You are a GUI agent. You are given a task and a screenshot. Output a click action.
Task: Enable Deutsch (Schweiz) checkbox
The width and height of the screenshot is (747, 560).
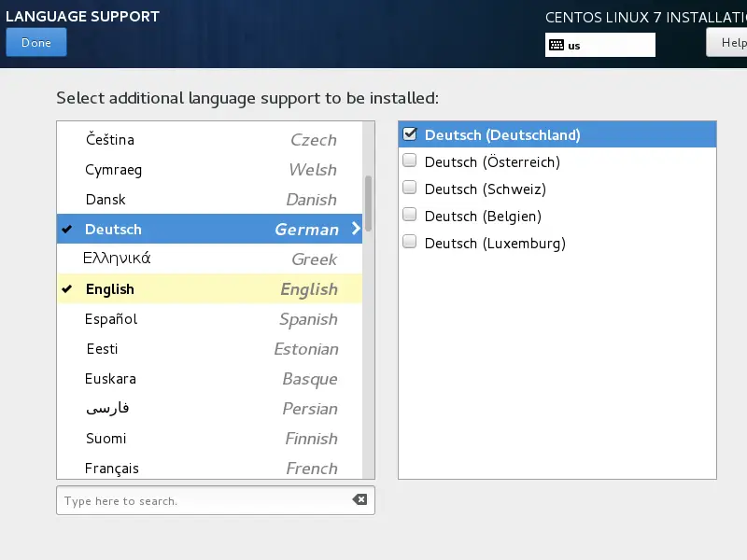tap(410, 188)
